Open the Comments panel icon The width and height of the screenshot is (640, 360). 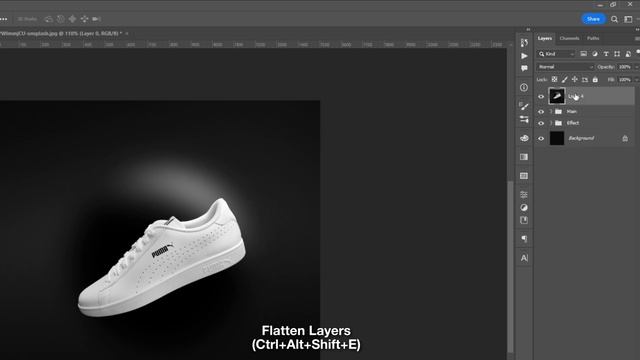(524, 68)
